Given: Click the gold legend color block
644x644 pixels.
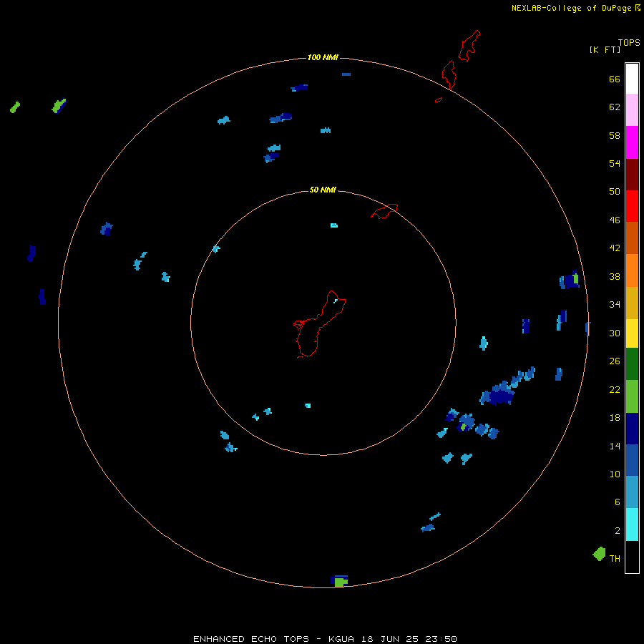Looking at the screenshot, I should pos(632,303).
